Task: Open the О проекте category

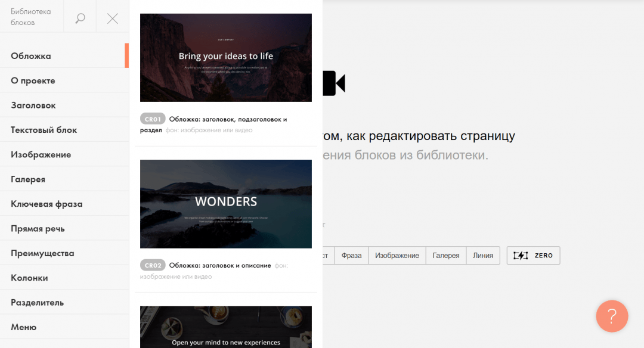Action: coord(33,80)
